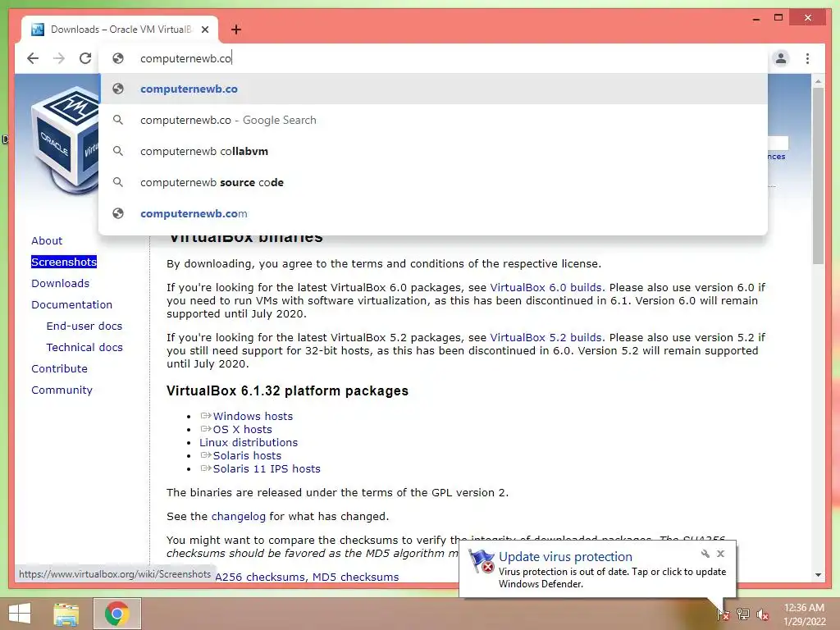Viewport: 840px width, 630px height.
Task: Maximize the Chrome window
Action: click(778, 18)
